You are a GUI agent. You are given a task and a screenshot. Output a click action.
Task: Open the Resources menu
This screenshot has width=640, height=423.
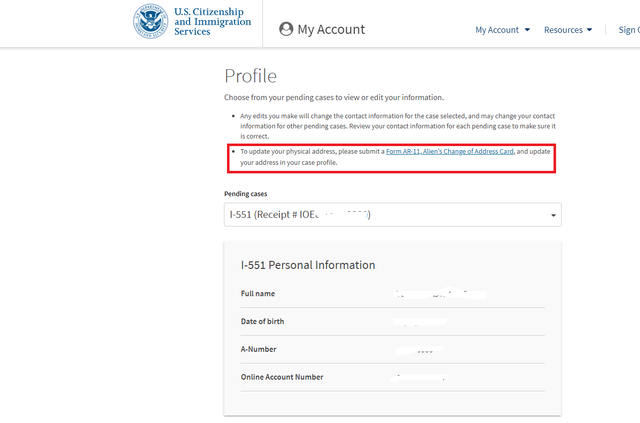[568, 30]
